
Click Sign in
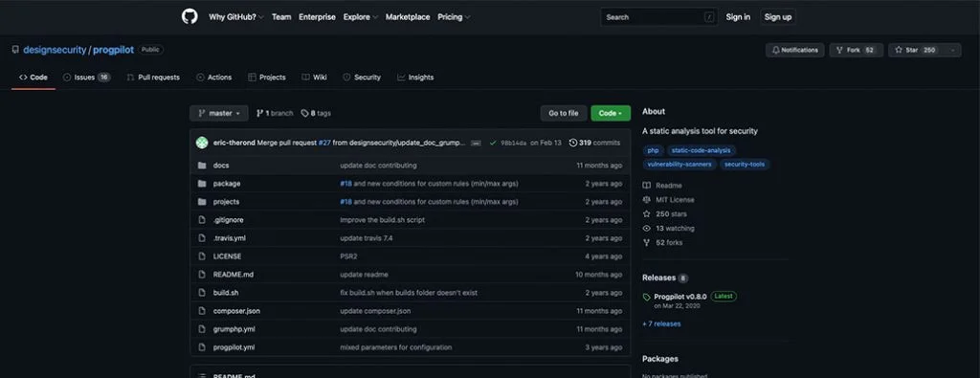(x=738, y=17)
